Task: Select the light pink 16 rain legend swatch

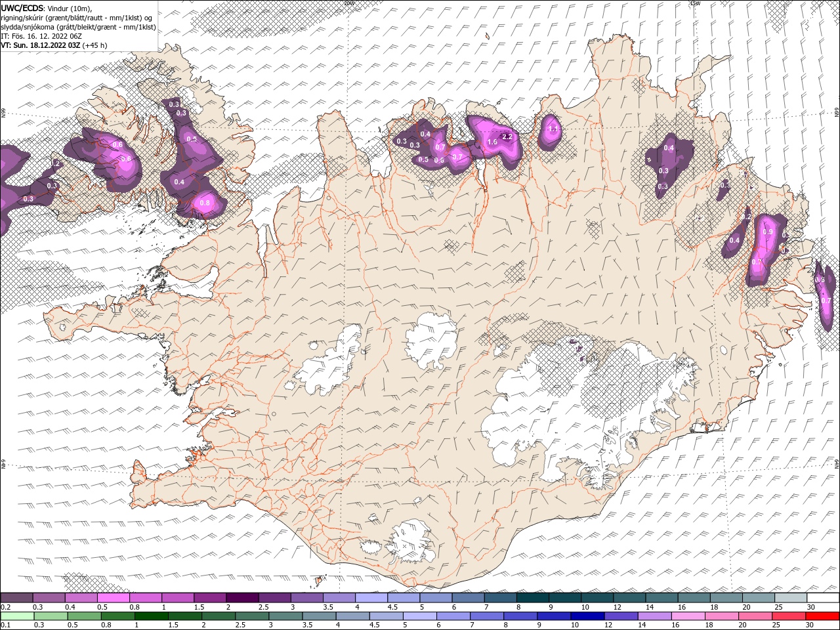Action: [689, 616]
